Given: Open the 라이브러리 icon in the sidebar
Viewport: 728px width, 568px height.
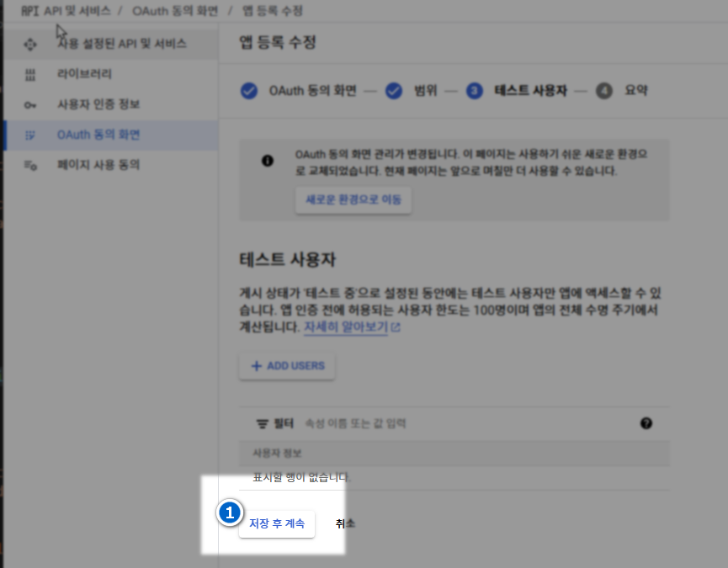Looking at the screenshot, I should coord(31,75).
